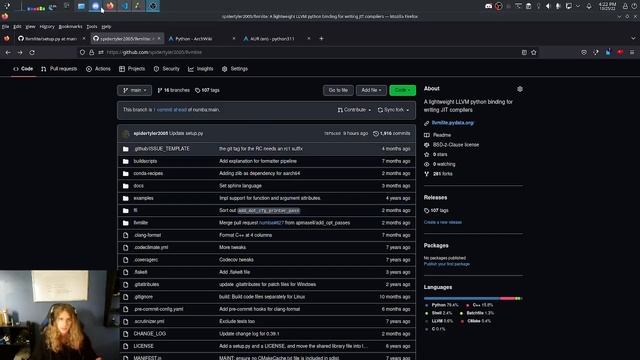Open the llvmlite folder
The height and width of the screenshot is (360, 640).
point(141,223)
